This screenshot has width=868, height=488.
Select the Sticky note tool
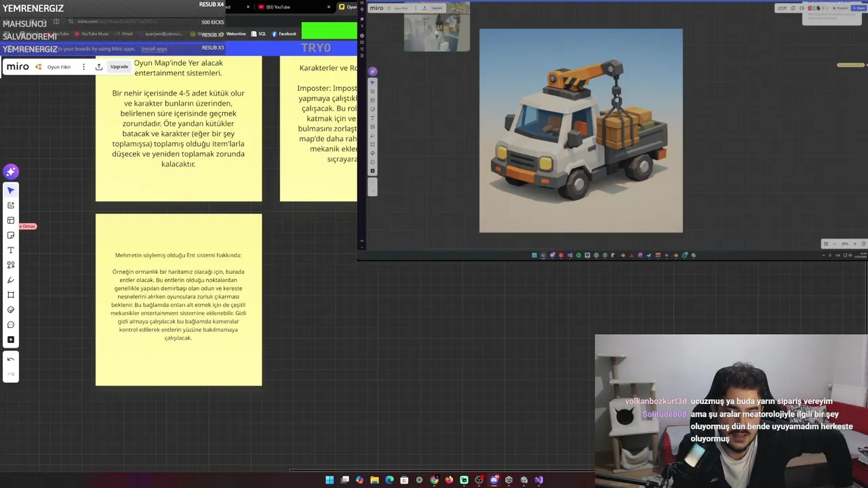point(10,235)
